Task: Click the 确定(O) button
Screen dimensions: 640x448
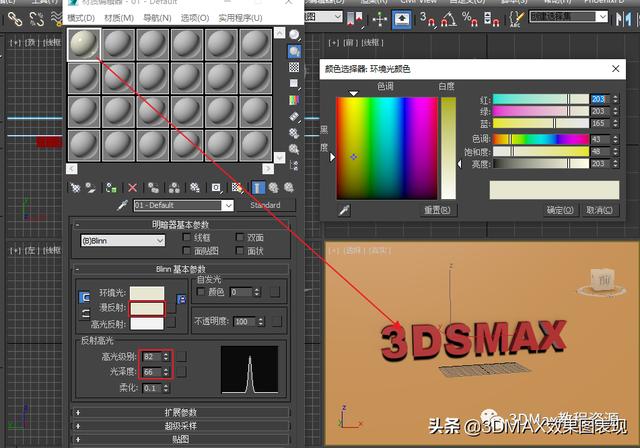Action: (561, 210)
